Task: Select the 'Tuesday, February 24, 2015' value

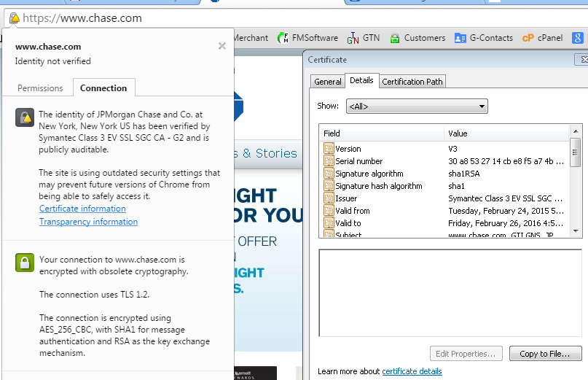Action: coord(506,211)
